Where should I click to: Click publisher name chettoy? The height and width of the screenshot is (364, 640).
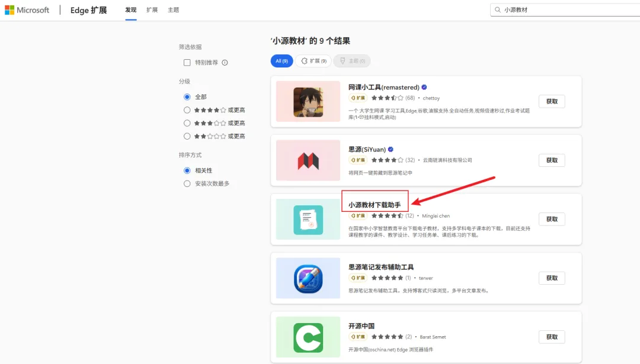[x=431, y=98]
